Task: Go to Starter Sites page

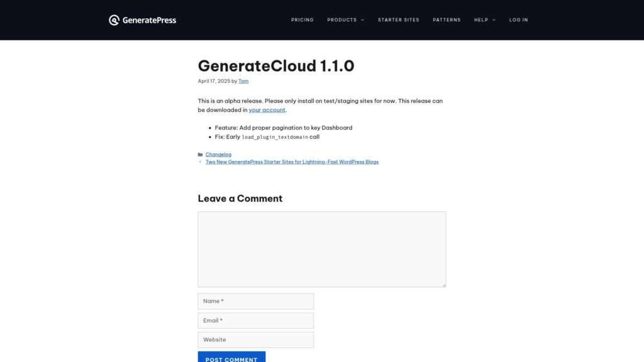Action: coord(398,19)
